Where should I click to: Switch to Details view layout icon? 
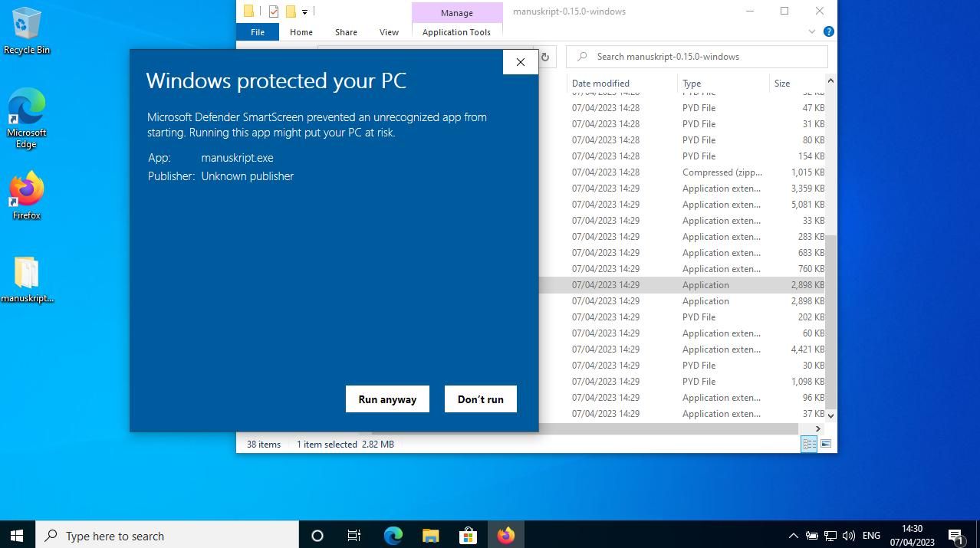809,444
